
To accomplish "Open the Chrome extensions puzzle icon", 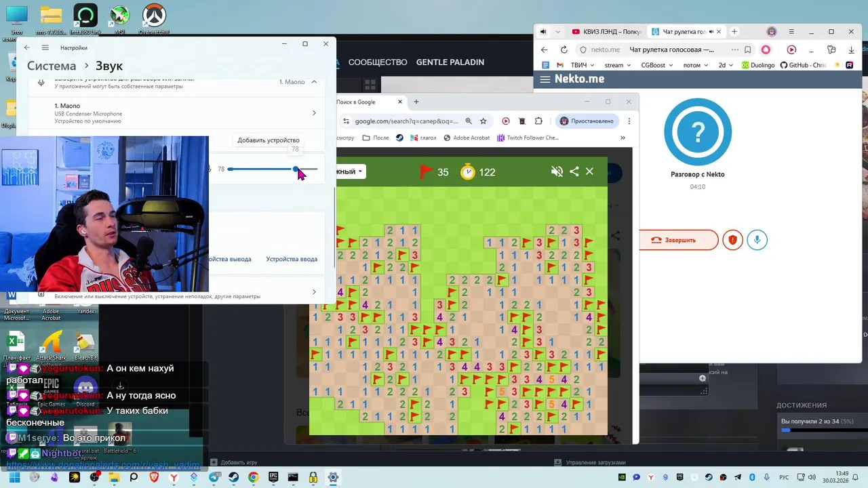I will click(538, 121).
